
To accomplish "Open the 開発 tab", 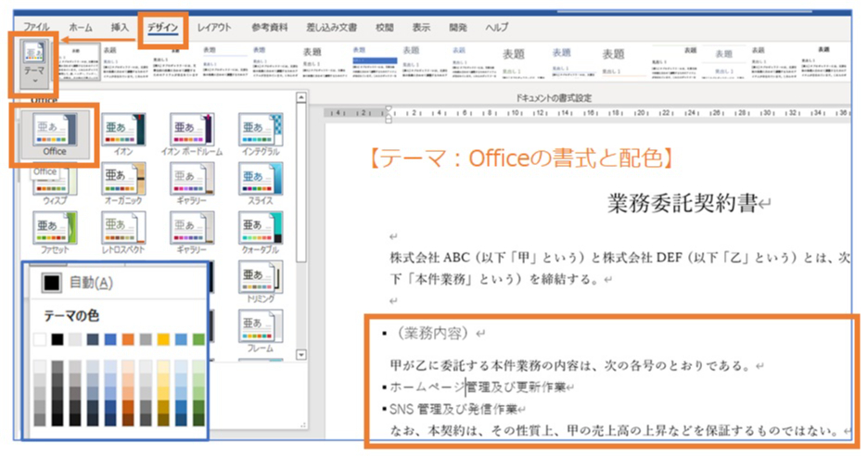I will click(458, 27).
